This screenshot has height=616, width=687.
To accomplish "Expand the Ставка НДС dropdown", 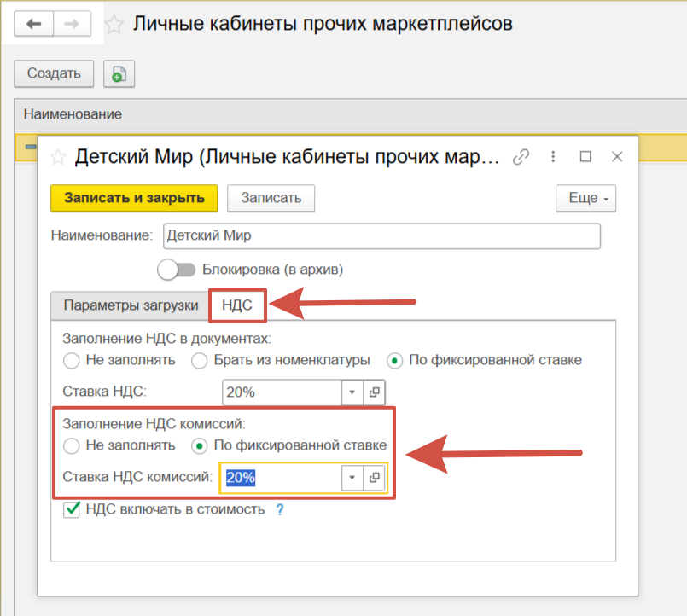I will tap(353, 392).
